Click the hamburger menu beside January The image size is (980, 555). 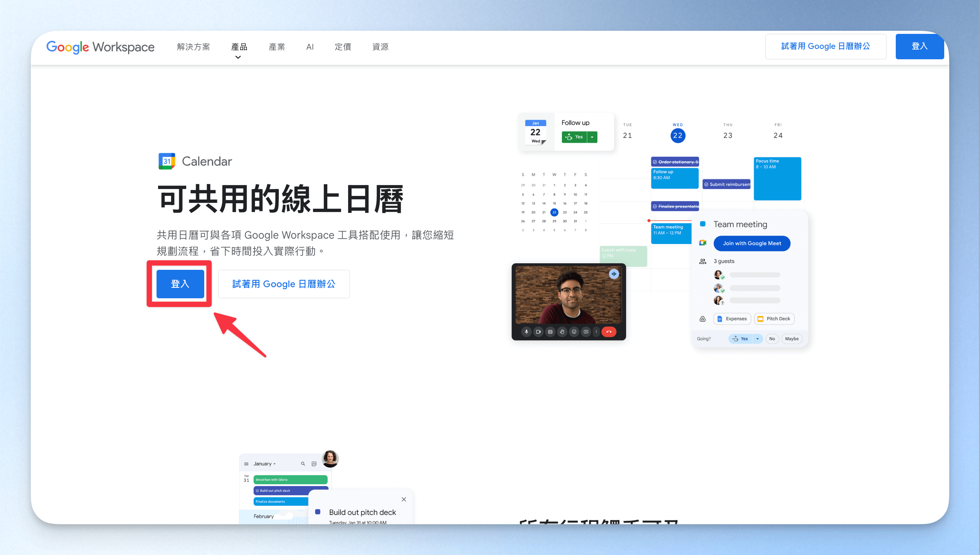(x=247, y=464)
